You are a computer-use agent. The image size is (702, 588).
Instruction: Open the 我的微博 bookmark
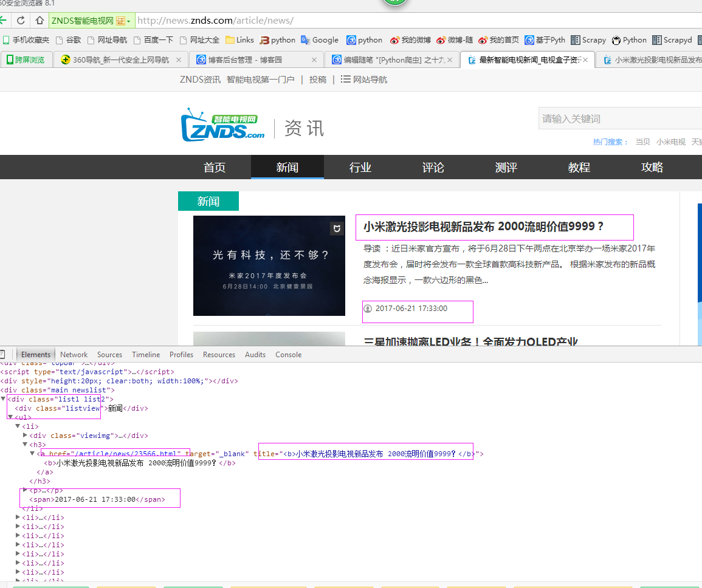click(x=410, y=40)
